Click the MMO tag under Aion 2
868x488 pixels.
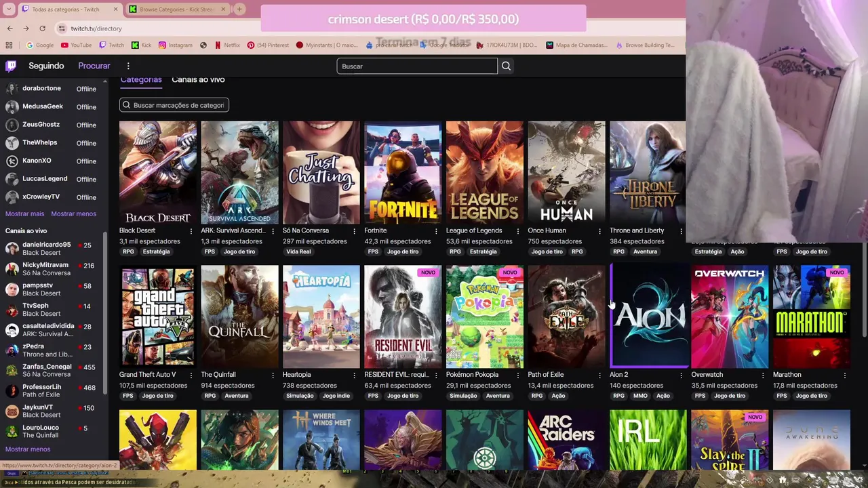click(x=640, y=396)
